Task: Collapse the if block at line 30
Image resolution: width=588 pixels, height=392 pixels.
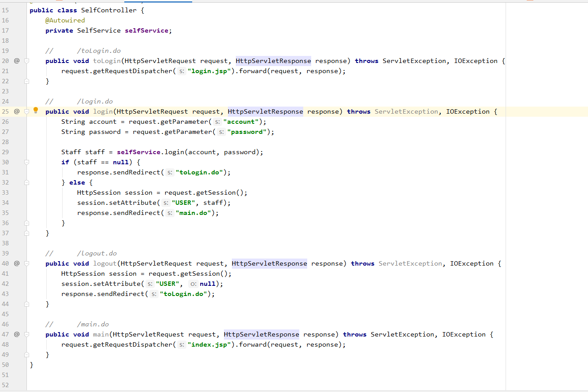Action: click(26, 162)
